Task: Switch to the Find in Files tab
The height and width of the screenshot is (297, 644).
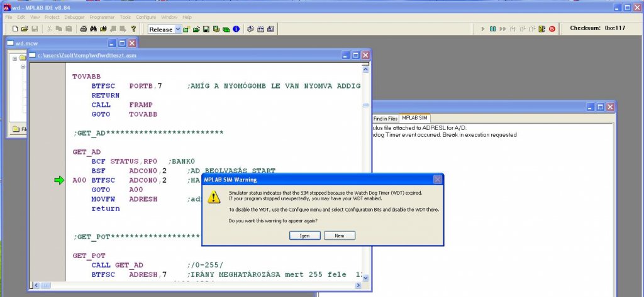Action: 386,118
